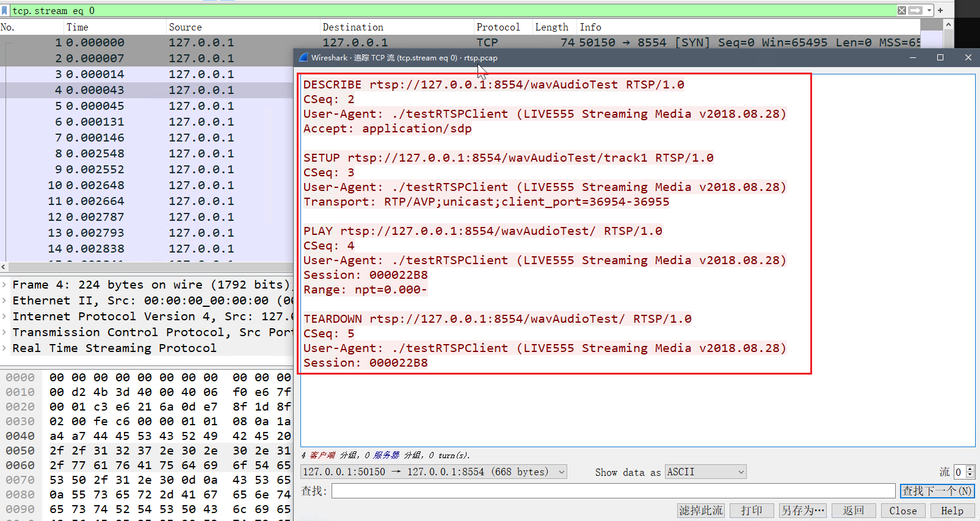Select packet 9 at time 0.002552
This screenshot has height=521, width=980.
[x=147, y=169]
